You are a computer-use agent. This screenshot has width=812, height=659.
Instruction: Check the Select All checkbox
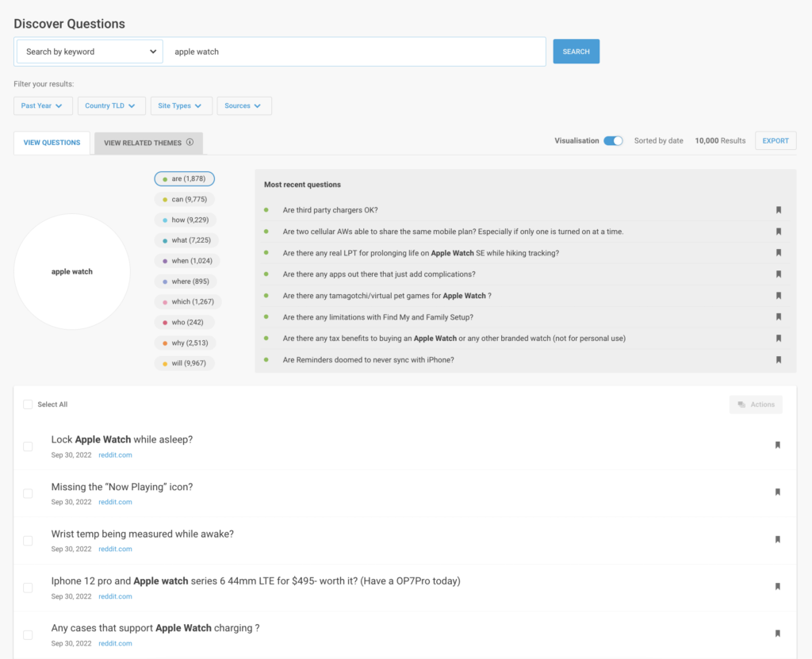click(x=28, y=404)
